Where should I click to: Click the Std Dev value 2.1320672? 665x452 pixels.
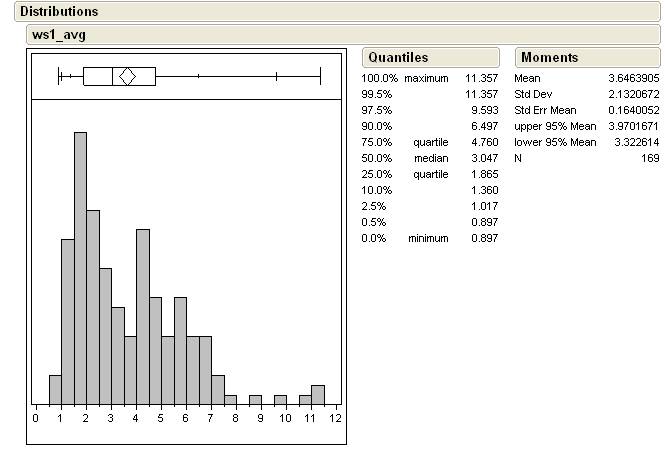[633, 94]
